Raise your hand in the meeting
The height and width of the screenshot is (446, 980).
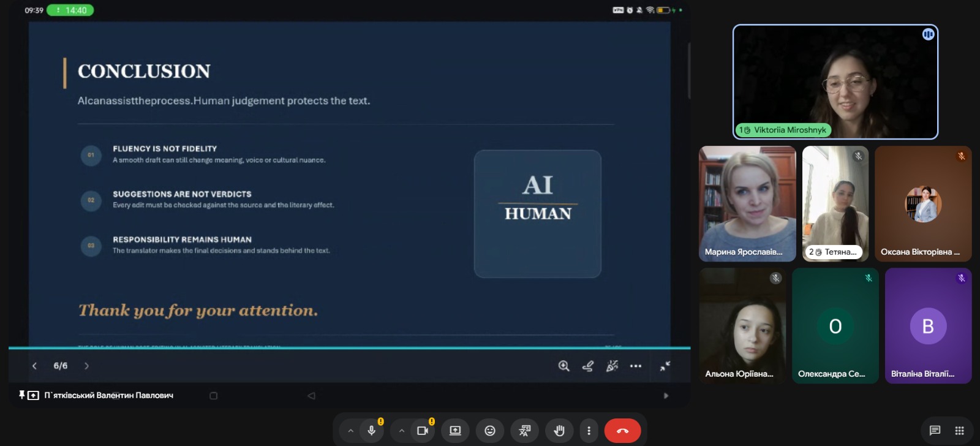[559, 431]
